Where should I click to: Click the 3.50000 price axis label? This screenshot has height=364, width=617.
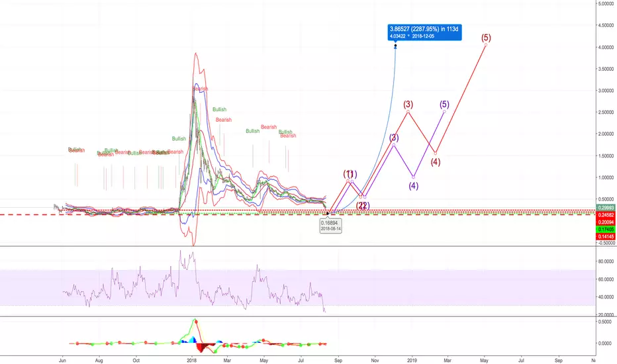pyautogui.click(x=606, y=69)
